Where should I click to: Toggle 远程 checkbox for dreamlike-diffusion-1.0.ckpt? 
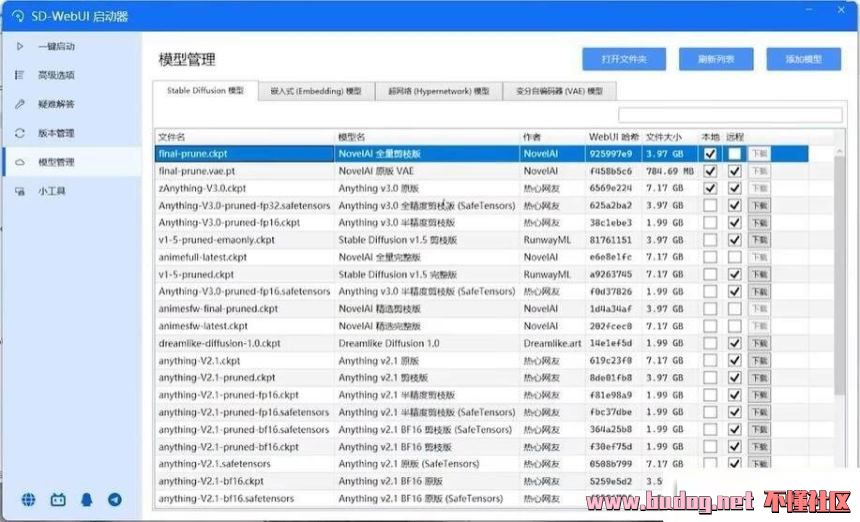[734, 344]
